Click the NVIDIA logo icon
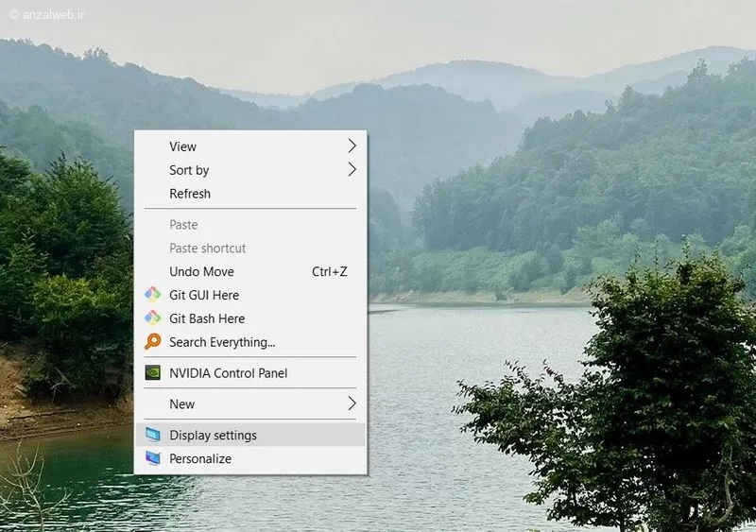The image size is (756, 532). 153,372
